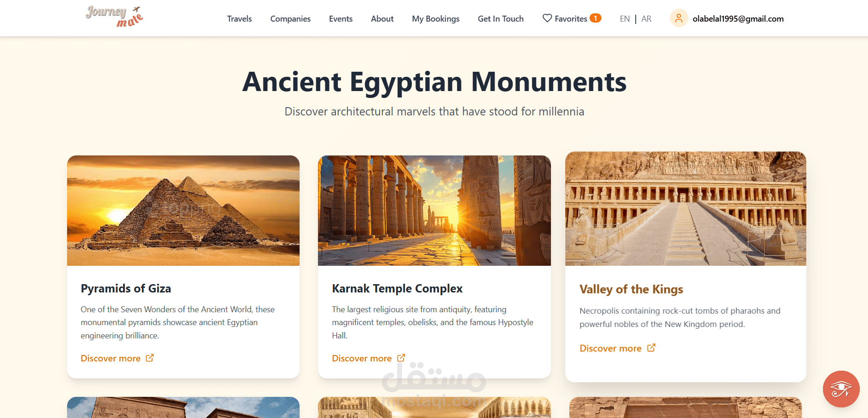Viewport: 868px width, 418px height.
Task: Click external link icon under Karnak Temple
Action: [x=401, y=358]
